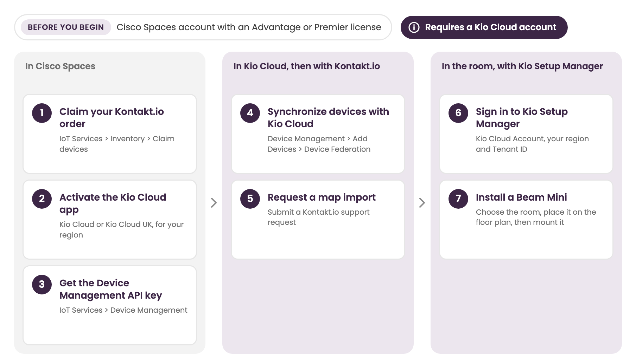Click the step 1 number badge
Screen dimensions: 636x364
point(42,113)
